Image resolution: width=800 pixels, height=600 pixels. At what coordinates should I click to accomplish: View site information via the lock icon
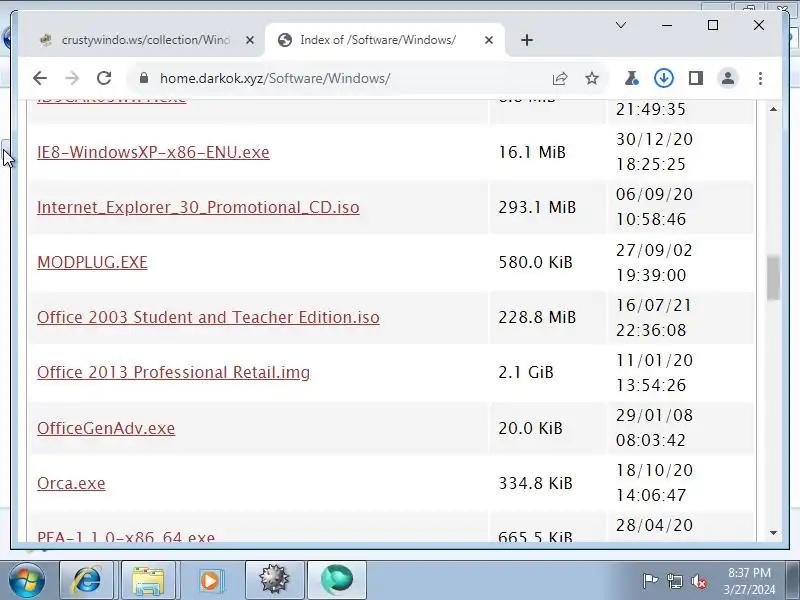(x=144, y=78)
